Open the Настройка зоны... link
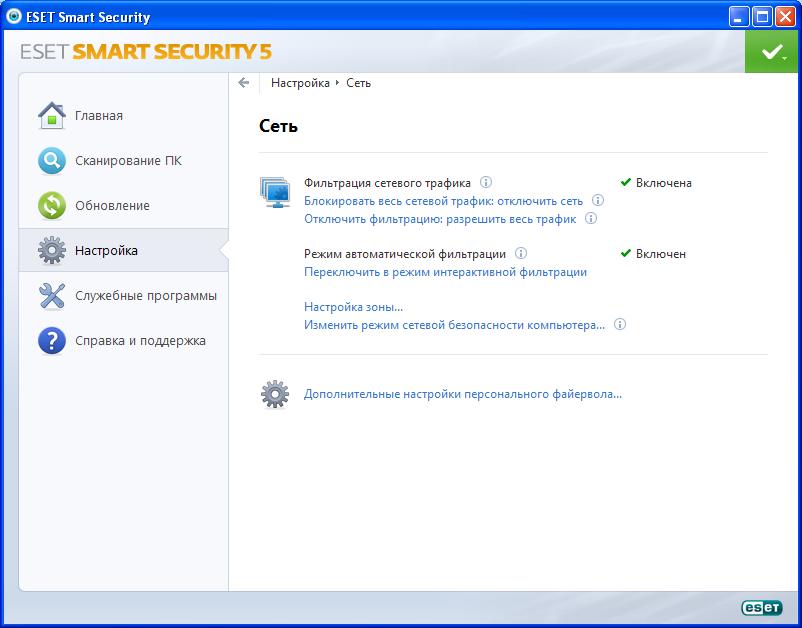Image resolution: width=802 pixels, height=628 pixels. [x=353, y=307]
